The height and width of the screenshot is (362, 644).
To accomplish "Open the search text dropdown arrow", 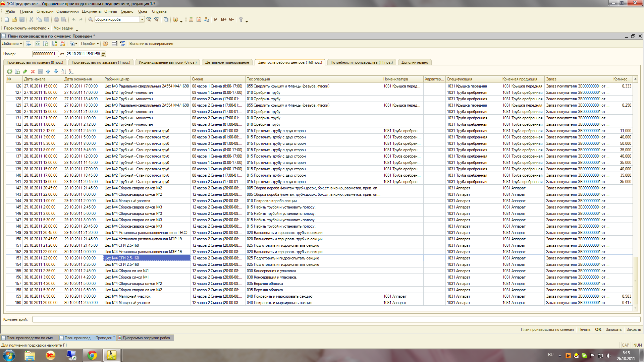I will click(142, 19).
